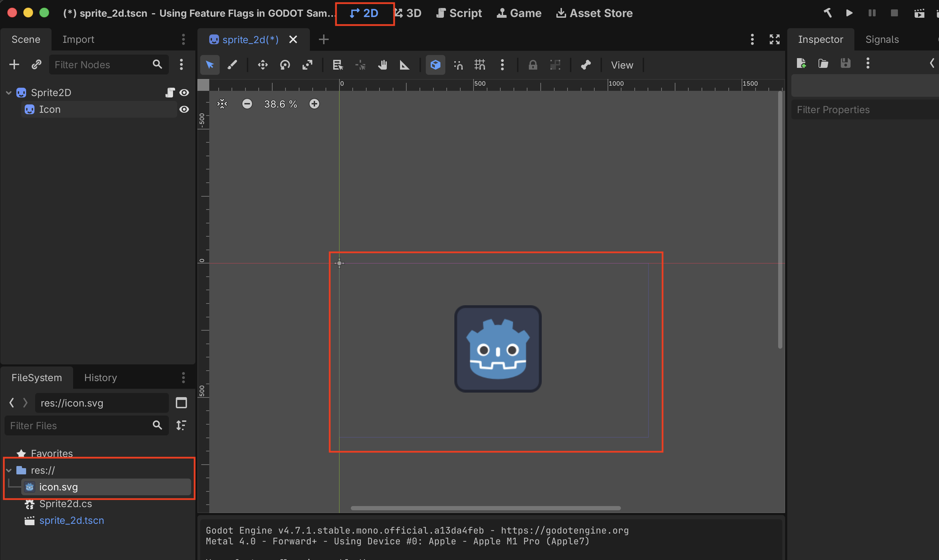Switch to the Scene tab

(26, 39)
